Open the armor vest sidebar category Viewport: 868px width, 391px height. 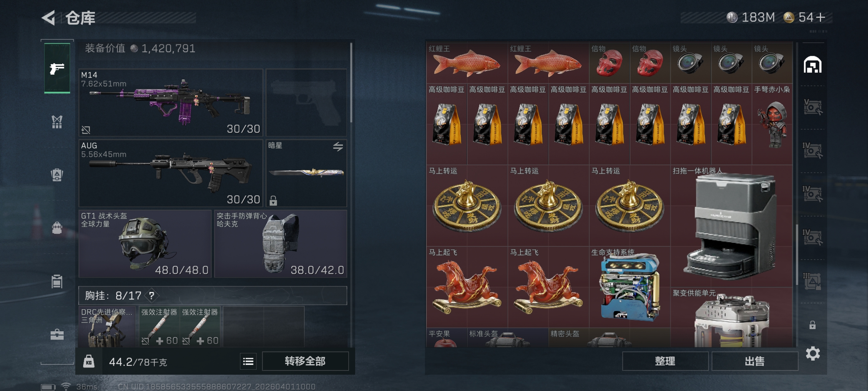pyautogui.click(x=57, y=122)
